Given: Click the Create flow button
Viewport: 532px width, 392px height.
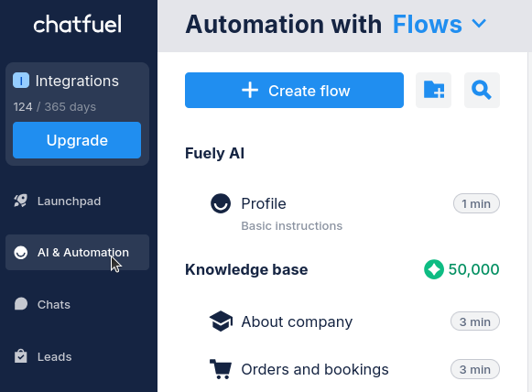Looking at the screenshot, I should click(294, 91).
